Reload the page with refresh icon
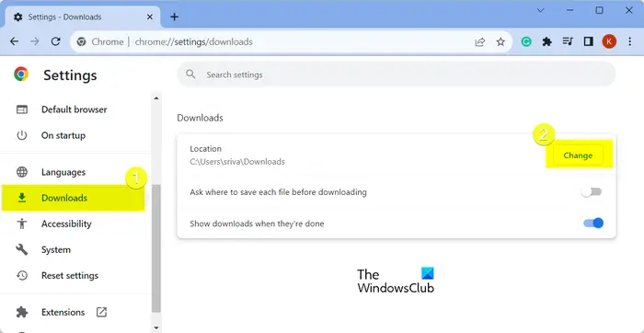Image resolution: width=644 pixels, height=333 pixels. click(x=56, y=42)
